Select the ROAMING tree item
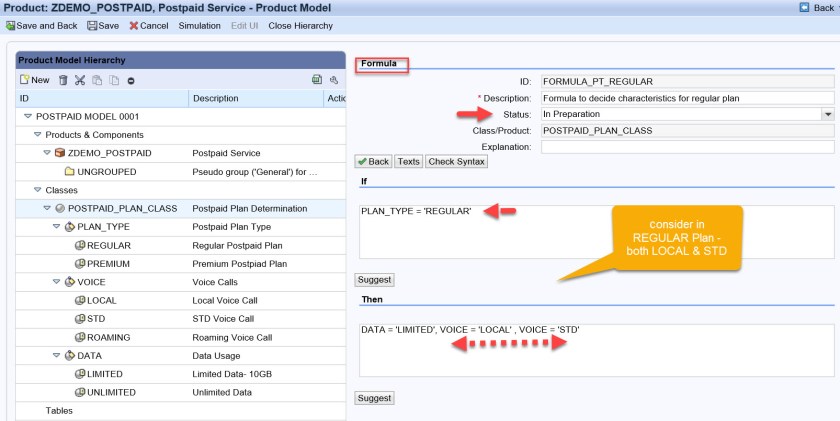This screenshot has width=840, height=421. 108,337
